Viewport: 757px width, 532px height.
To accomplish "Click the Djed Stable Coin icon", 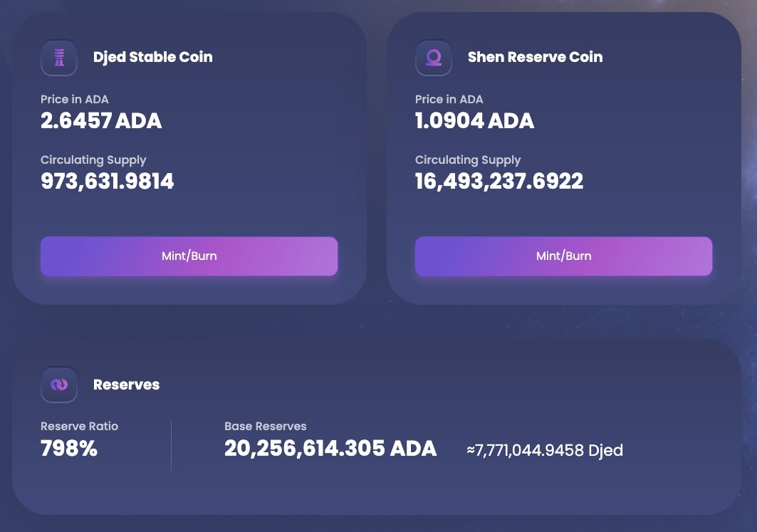I will 59,58.
